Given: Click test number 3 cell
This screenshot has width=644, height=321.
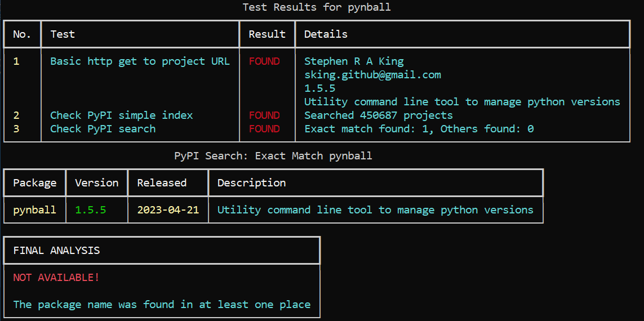Looking at the screenshot, I should pyautogui.click(x=16, y=129).
